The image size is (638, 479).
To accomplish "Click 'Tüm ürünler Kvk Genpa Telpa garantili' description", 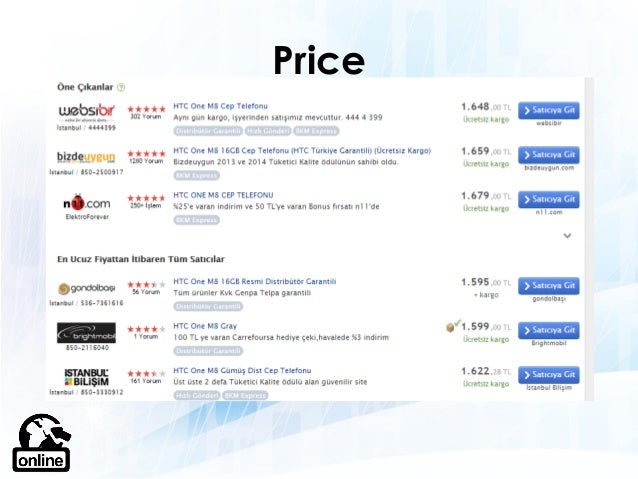I will [x=242, y=293].
